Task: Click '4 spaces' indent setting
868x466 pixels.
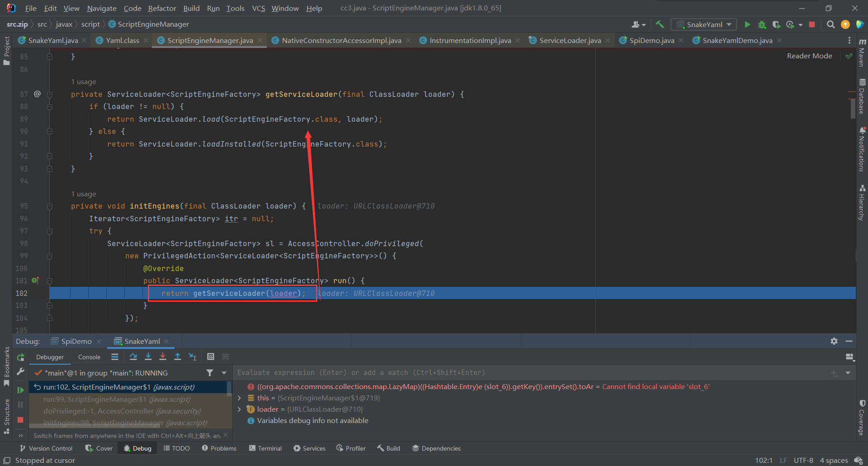Action: (x=834, y=460)
